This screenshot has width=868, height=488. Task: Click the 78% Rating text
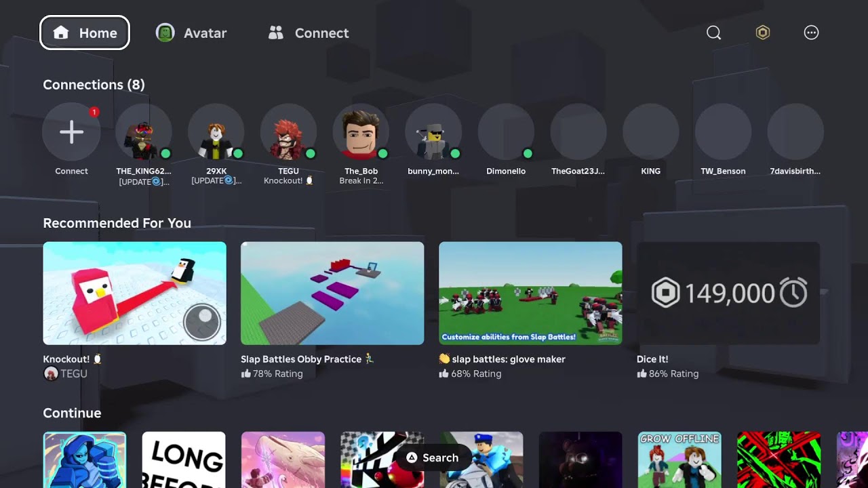click(x=278, y=373)
